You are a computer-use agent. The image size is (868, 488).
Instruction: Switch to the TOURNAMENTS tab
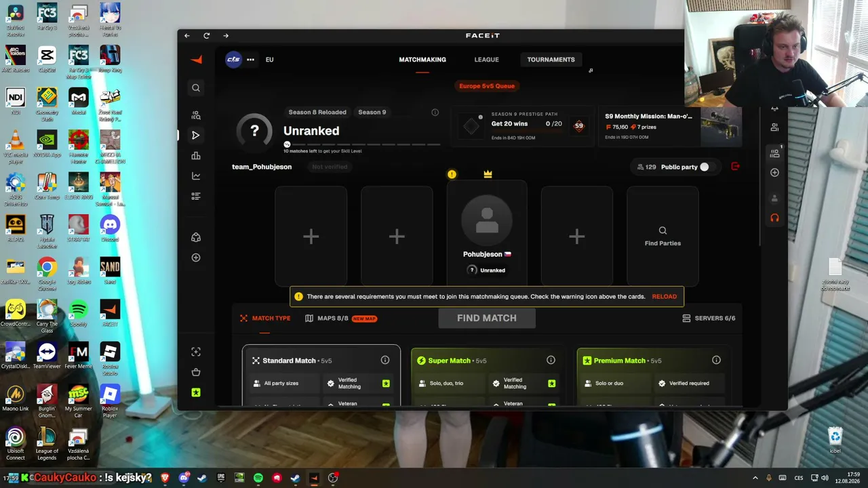coord(551,60)
